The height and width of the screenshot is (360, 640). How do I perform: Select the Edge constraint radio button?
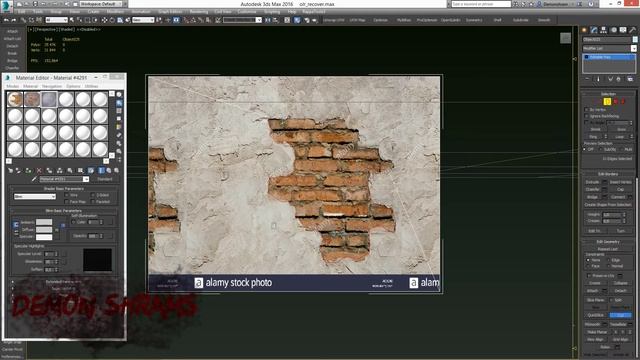(609, 260)
